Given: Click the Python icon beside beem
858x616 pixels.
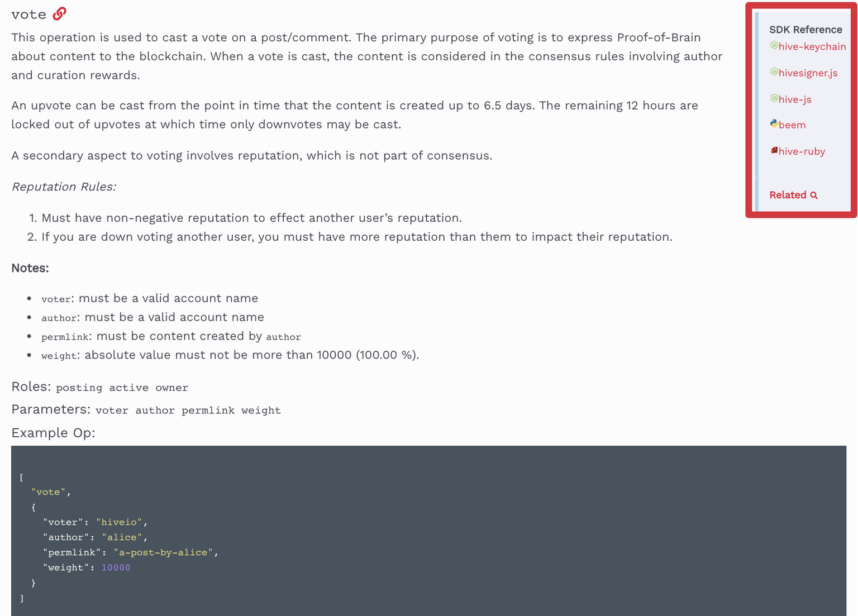Looking at the screenshot, I should pos(774,124).
